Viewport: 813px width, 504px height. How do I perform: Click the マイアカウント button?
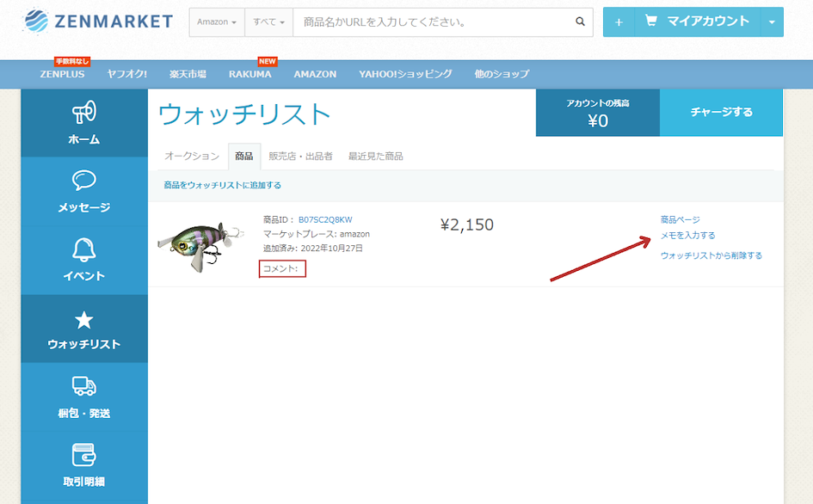pos(698,22)
